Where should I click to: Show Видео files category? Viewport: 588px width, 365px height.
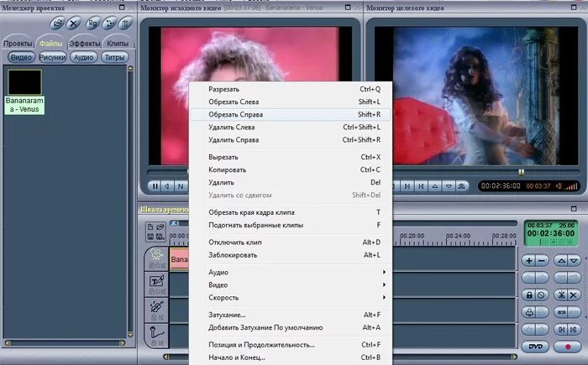pos(21,57)
